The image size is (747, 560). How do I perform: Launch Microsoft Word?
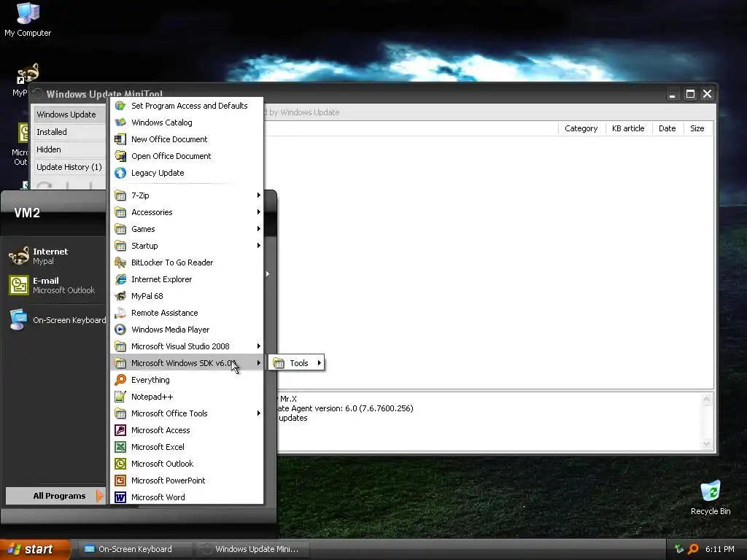pyautogui.click(x=187, y=497)
